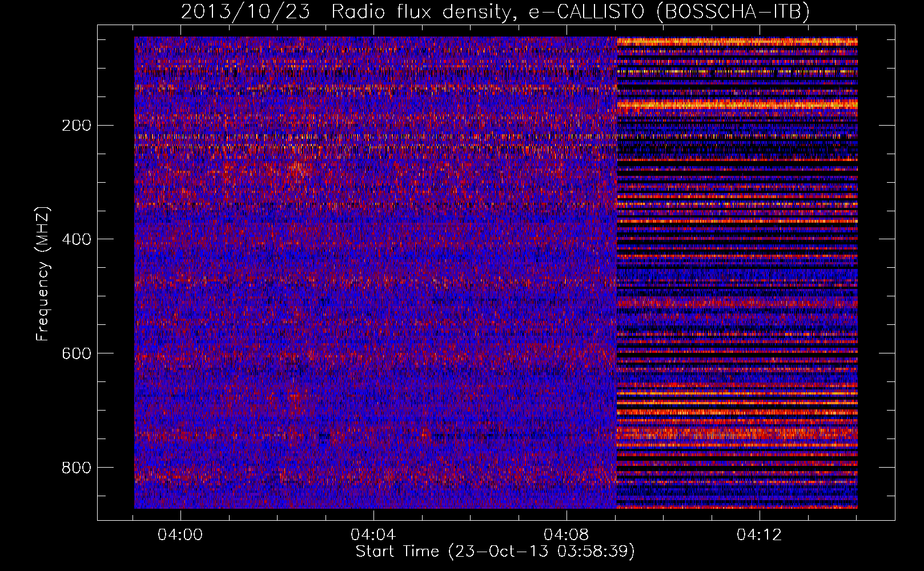Click the 04:08 time tick label
Viewport: 924px width, 571px height.
pos(567,535)
